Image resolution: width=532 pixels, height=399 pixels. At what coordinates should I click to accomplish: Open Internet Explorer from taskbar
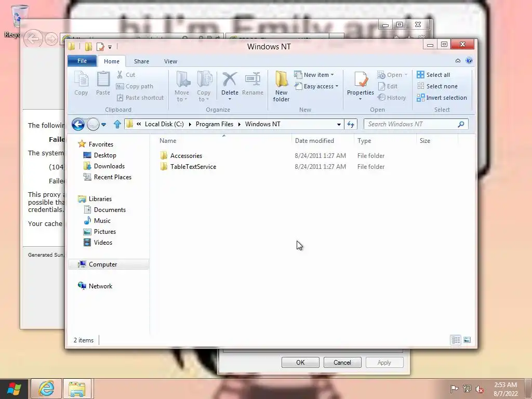coord(46,389)
